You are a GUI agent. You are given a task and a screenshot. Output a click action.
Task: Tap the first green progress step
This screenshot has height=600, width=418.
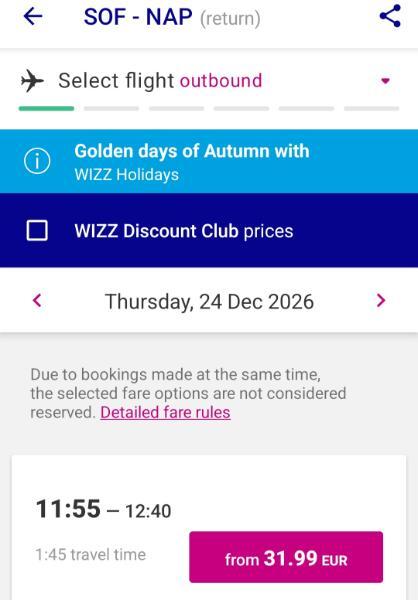[x=46, y=109]
